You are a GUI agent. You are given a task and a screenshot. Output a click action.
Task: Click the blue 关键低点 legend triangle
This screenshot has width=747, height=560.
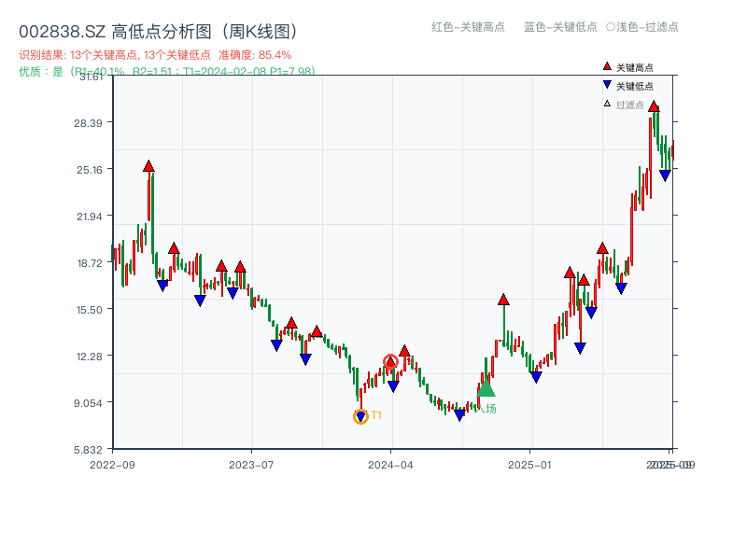click(607, 85)
